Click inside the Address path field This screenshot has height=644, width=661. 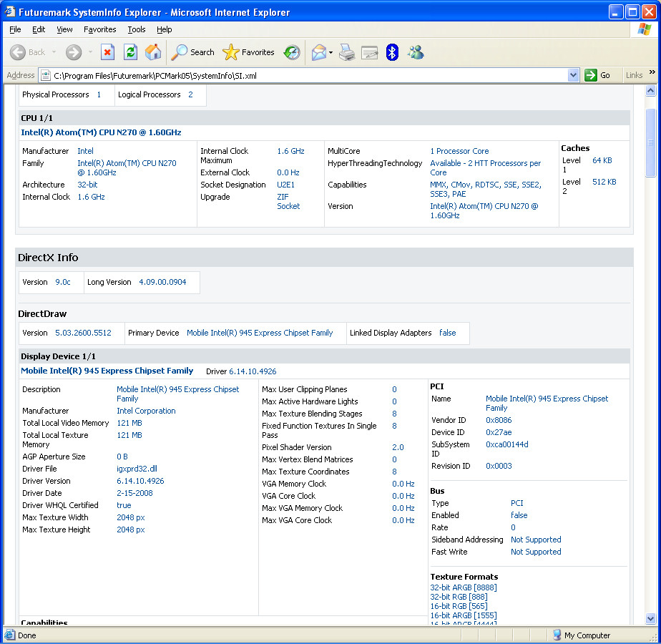coord(308,76)
